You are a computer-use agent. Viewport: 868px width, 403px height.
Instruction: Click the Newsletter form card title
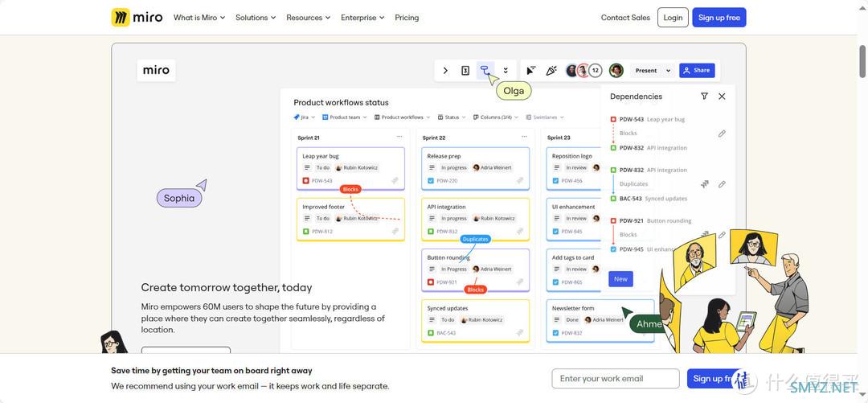(x=573, y=308)
